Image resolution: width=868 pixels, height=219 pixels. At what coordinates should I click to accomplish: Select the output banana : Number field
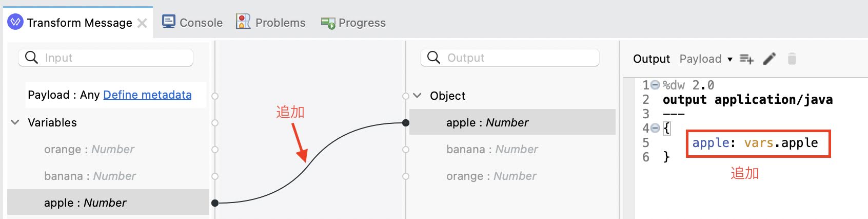[512, 149]
